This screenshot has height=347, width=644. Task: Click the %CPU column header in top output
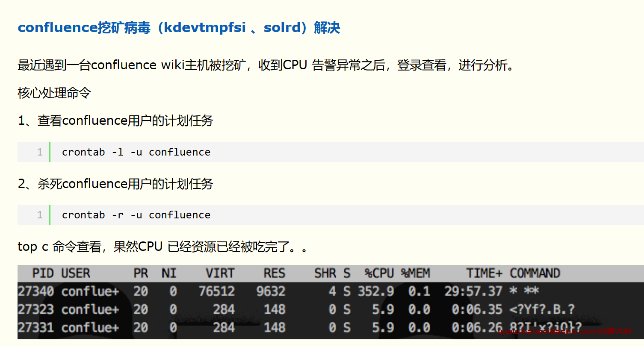(x=379, y=273)
